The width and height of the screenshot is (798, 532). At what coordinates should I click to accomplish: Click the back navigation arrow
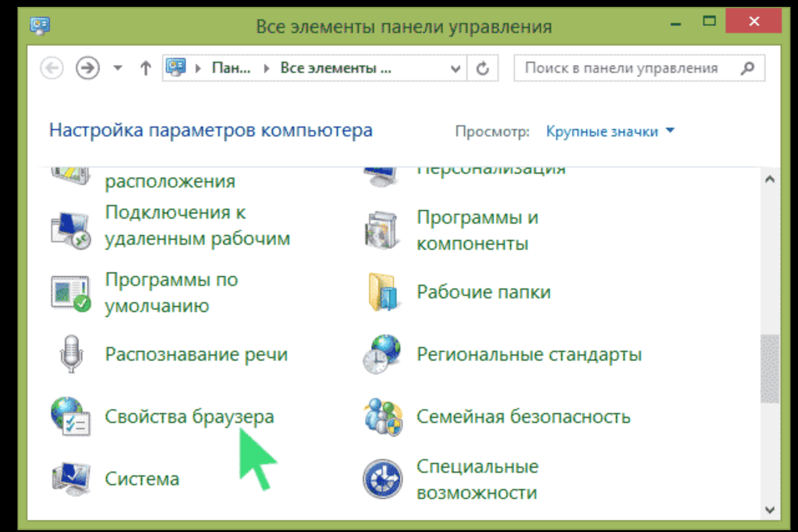coord(52,68)
